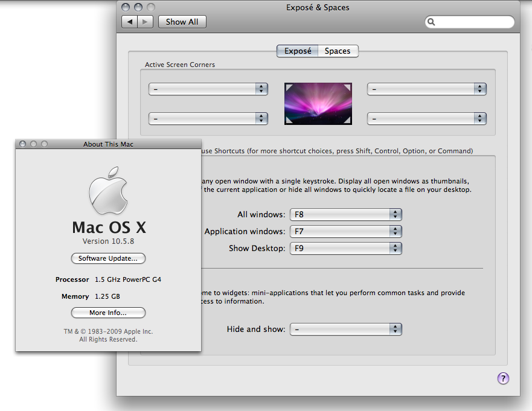Open the Hide and show dropdown
The width and height of the screenshot is (532, 411).
tap(346, 329)
